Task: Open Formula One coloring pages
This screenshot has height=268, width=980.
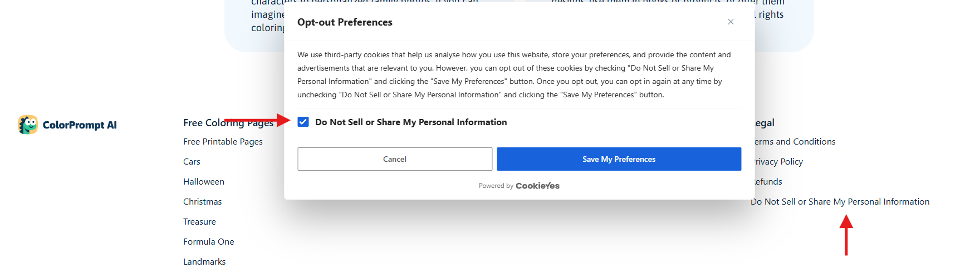Action: [208, 242]
